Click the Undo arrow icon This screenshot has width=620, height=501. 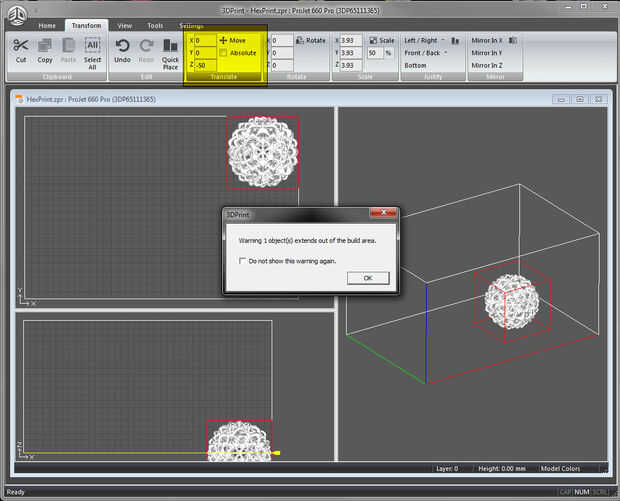point(122,45)
